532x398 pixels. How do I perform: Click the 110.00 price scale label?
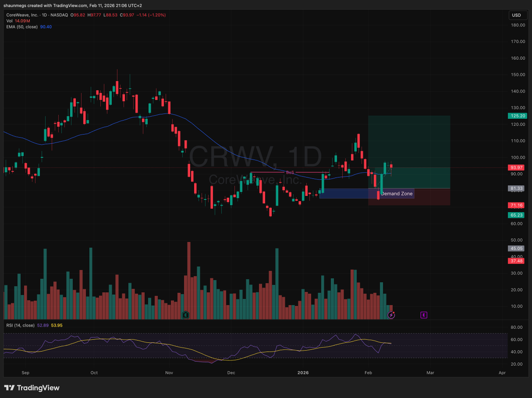click(x=517, y=141)
